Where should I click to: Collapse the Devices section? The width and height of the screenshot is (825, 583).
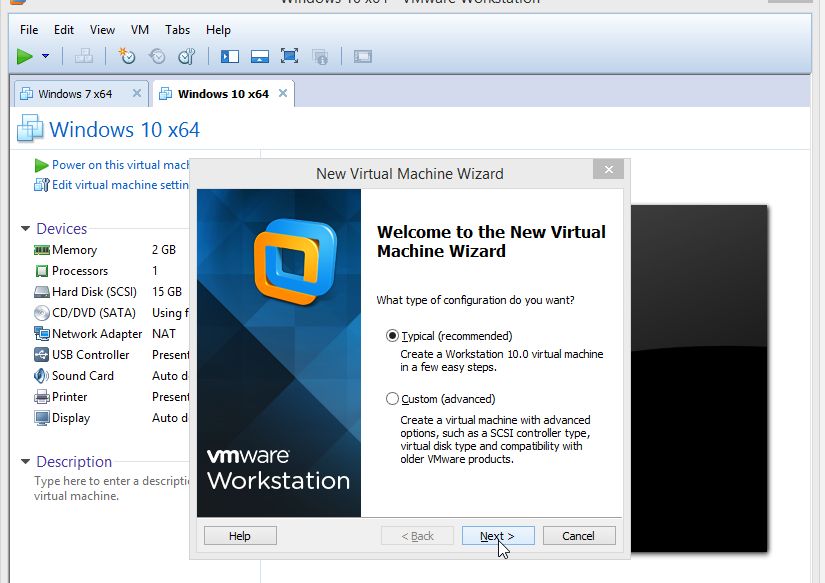point(25,228)
